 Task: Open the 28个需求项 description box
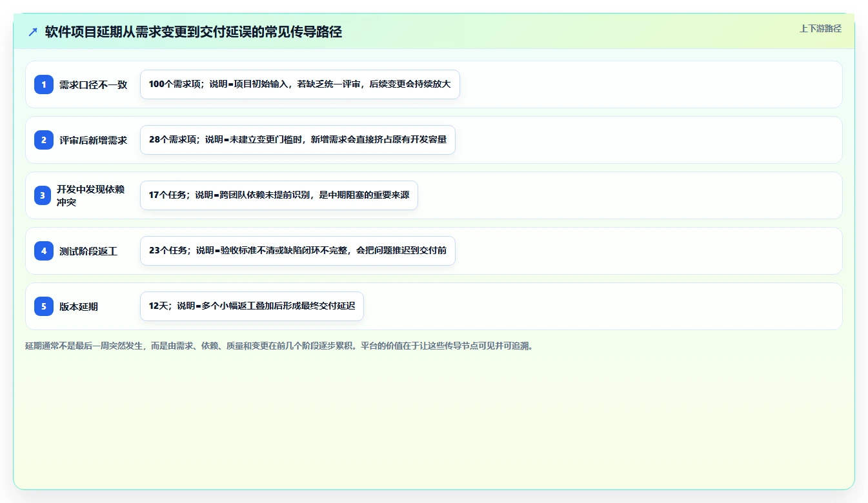(298, 140)
